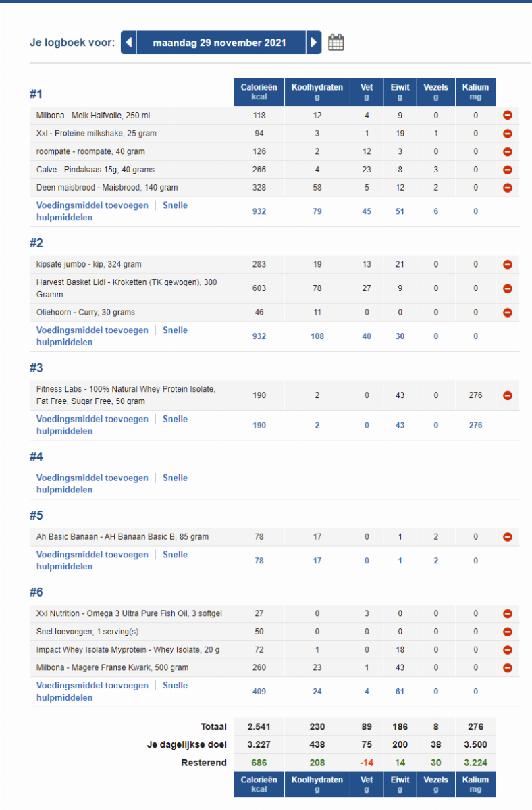
Task: Remove Deen maisbrood entry
Action: (x=508, y=188)
